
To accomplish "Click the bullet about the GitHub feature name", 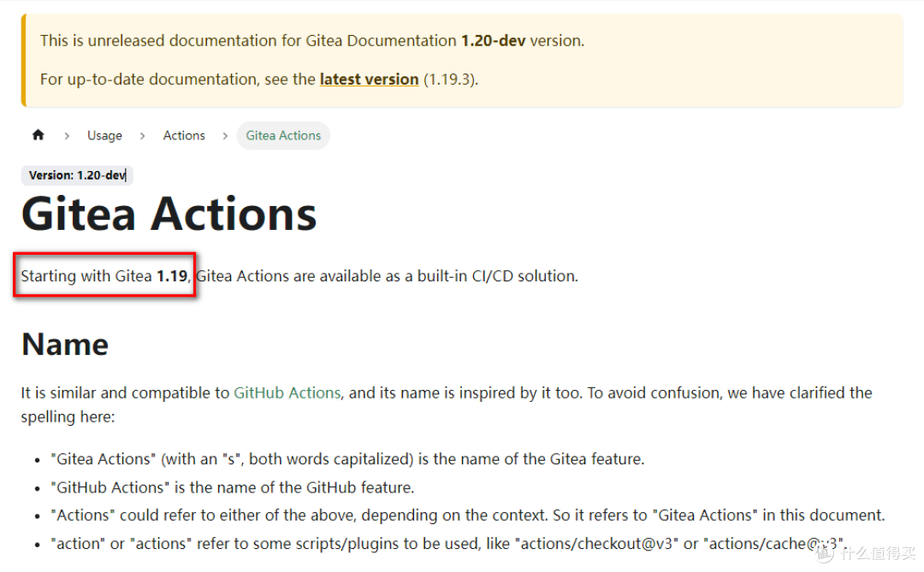I will 232,486.
